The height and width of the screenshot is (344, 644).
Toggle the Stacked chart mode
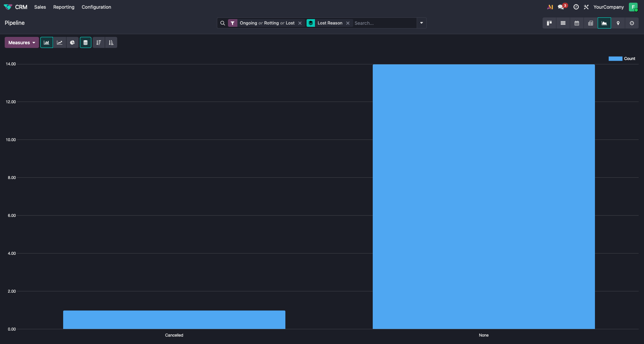(x=86, y=43)
